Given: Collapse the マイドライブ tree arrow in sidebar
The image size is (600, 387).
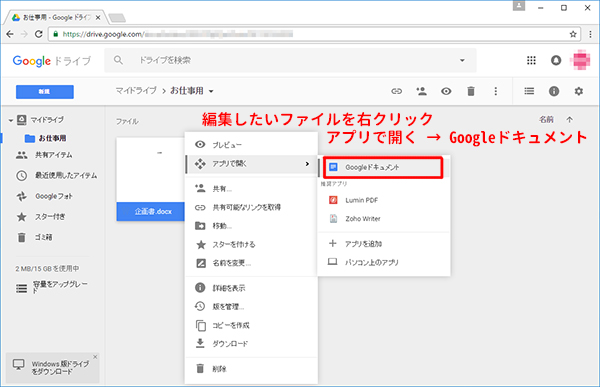Looking at the screenshot, I should coord(11,120).
